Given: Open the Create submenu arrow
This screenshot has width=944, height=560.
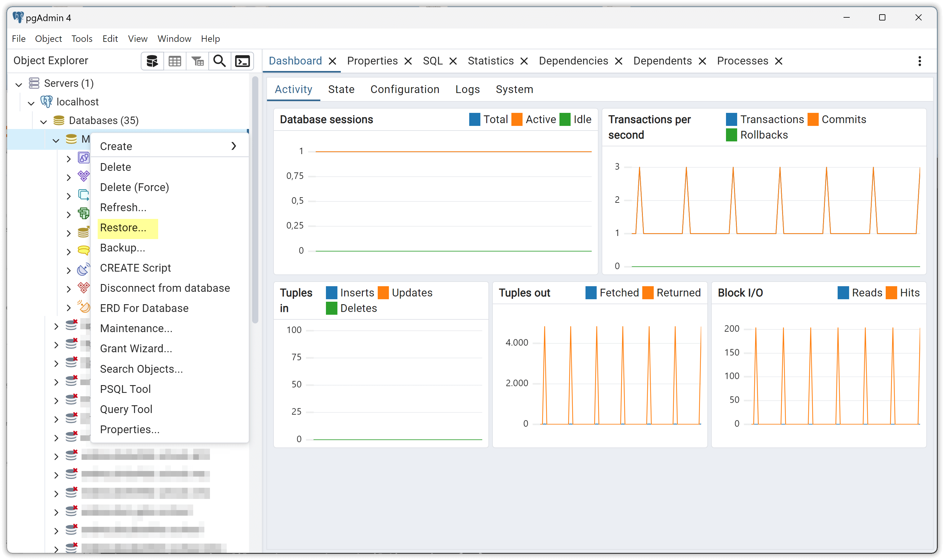Looking at the screenshot, I should 234,146.
